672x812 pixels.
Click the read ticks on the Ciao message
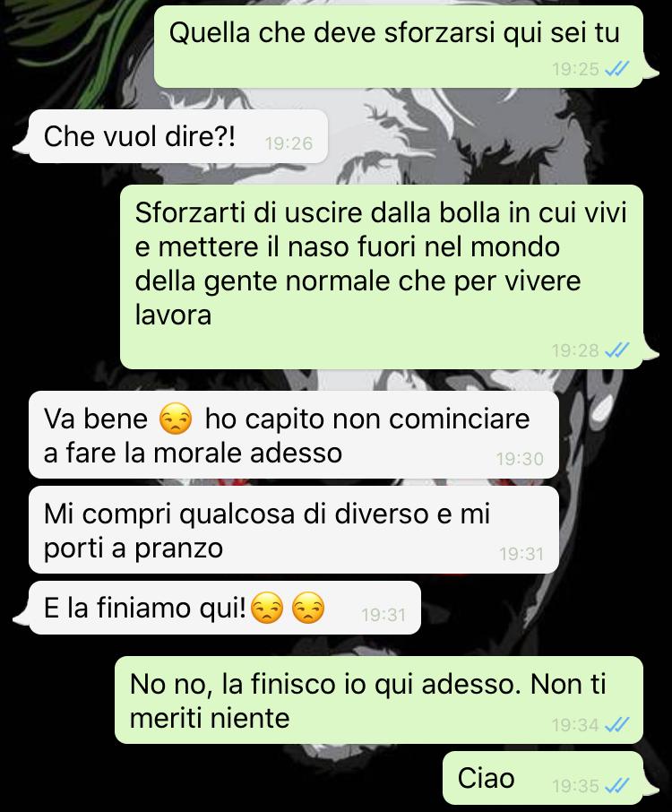pyautogui.click(x=617, y=786)
